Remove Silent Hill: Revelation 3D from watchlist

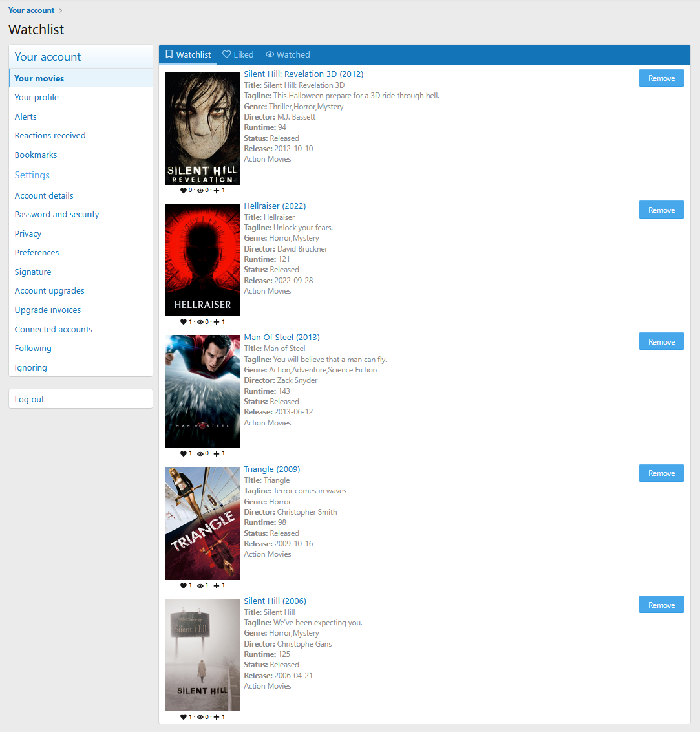click(x=661, y=78)
